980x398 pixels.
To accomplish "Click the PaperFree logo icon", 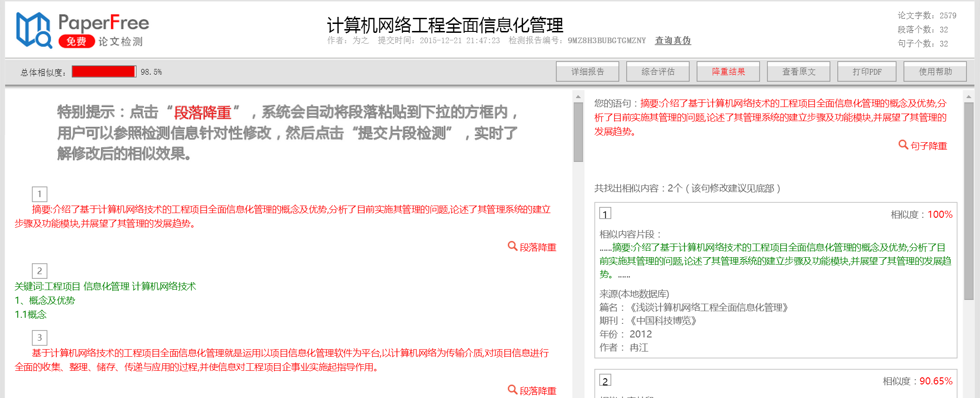I will (34, 31).
